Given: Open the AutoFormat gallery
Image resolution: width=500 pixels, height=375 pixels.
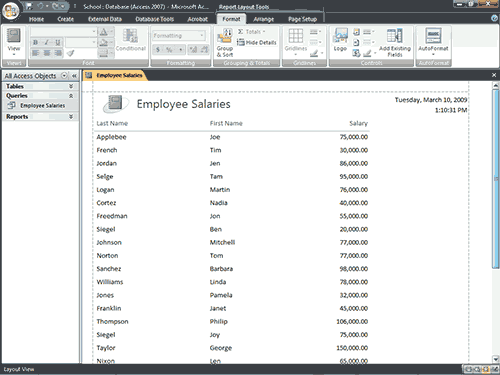Looking at the screenshot, I should click(x=433, y=42).
